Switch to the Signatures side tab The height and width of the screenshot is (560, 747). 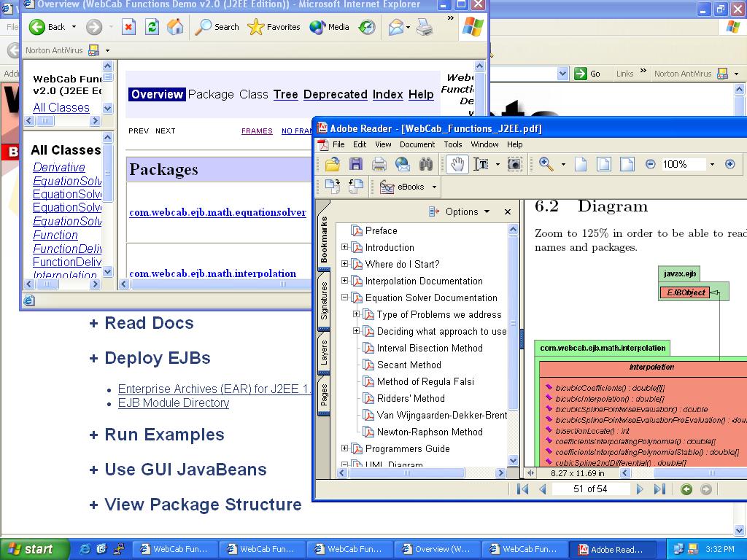point(324,300)
